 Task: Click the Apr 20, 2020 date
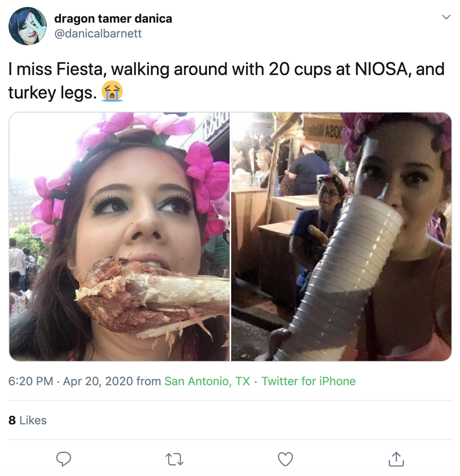[98, 381]
